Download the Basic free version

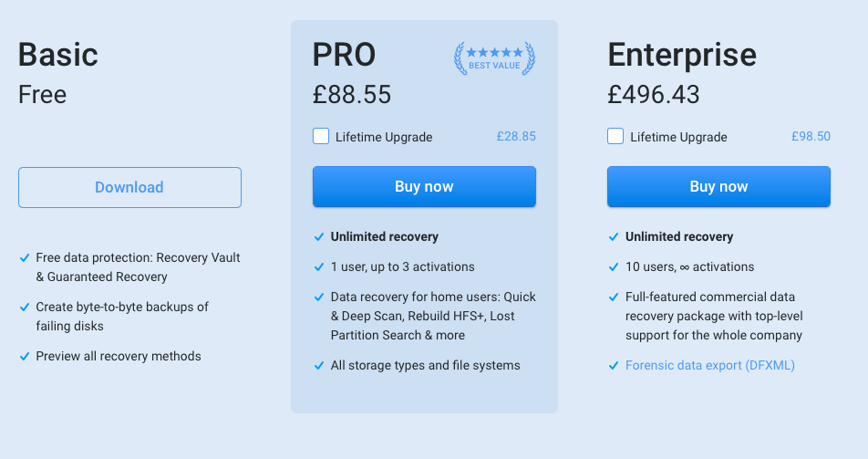129,187
